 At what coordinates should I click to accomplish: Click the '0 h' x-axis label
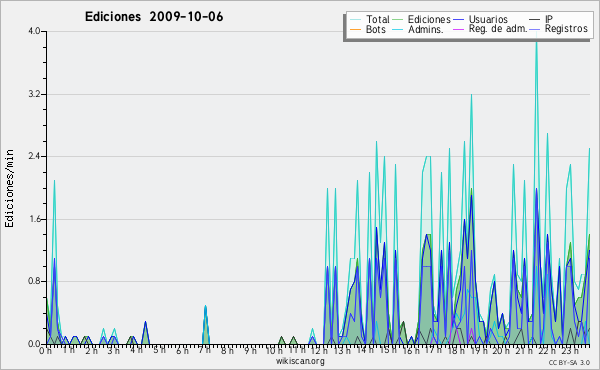click(x=46, y=351)
